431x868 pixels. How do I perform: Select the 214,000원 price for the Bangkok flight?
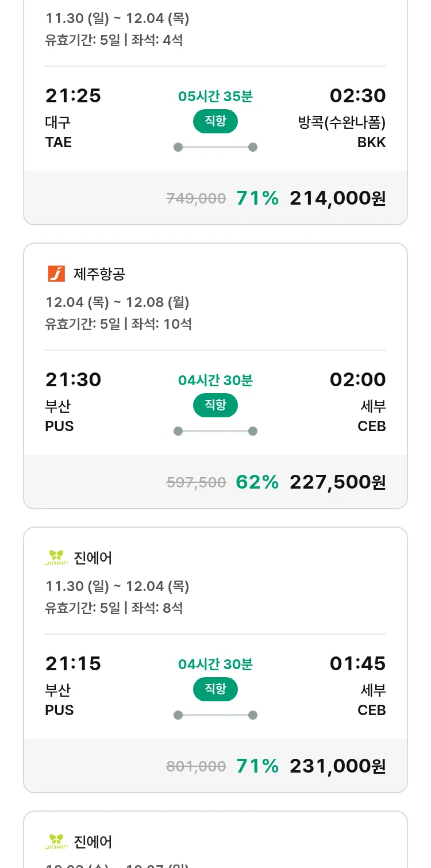[x=337, y=198]
